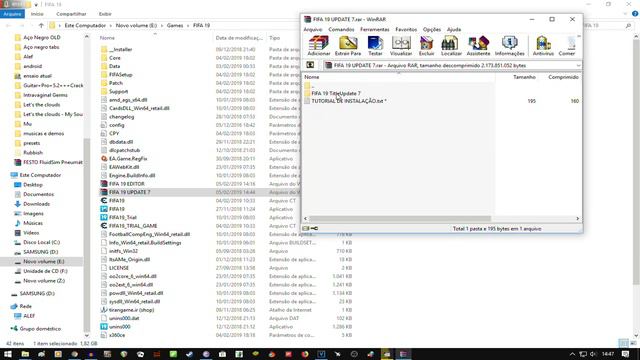Open WinRAR Arquivo menu
The image size is (640, 360).
pos(313,29)
